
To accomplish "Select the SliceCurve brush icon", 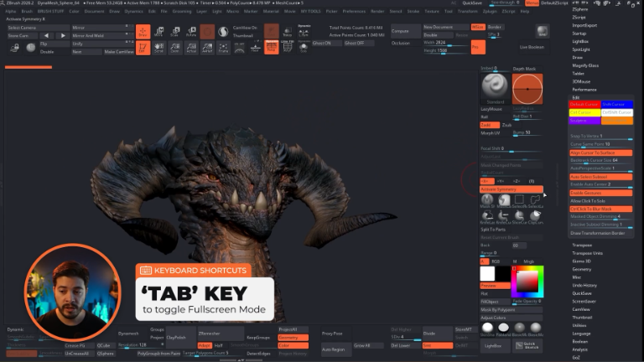I will 520,217.
